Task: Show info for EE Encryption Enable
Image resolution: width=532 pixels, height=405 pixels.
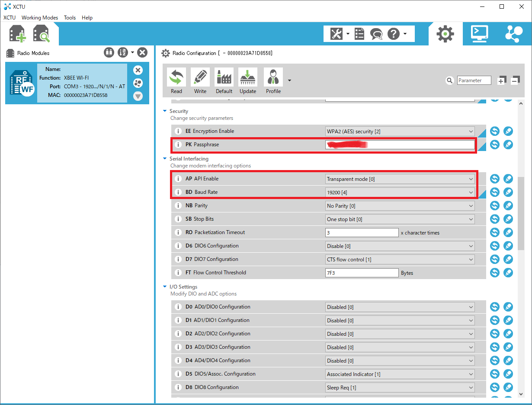Action: click(x=178, y=131)
